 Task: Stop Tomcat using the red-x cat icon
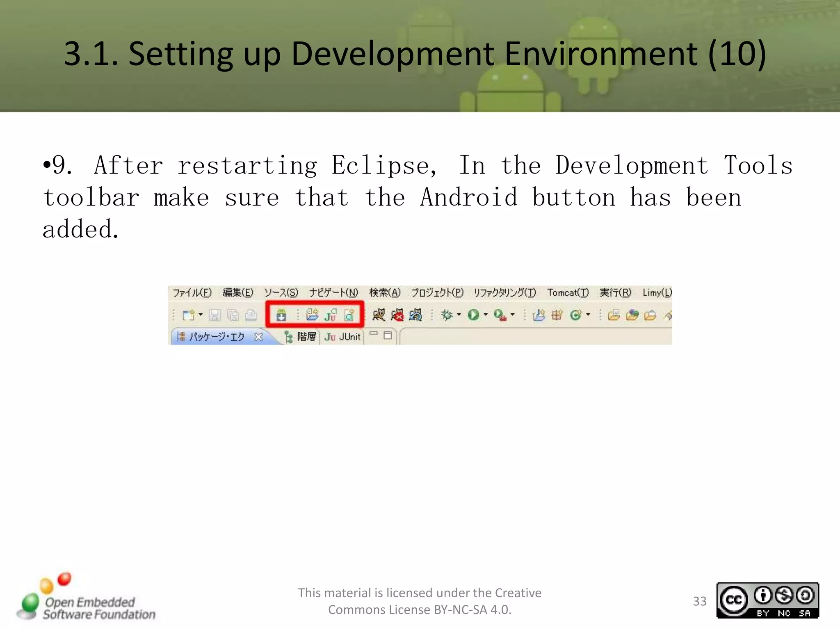coord(397,315)
